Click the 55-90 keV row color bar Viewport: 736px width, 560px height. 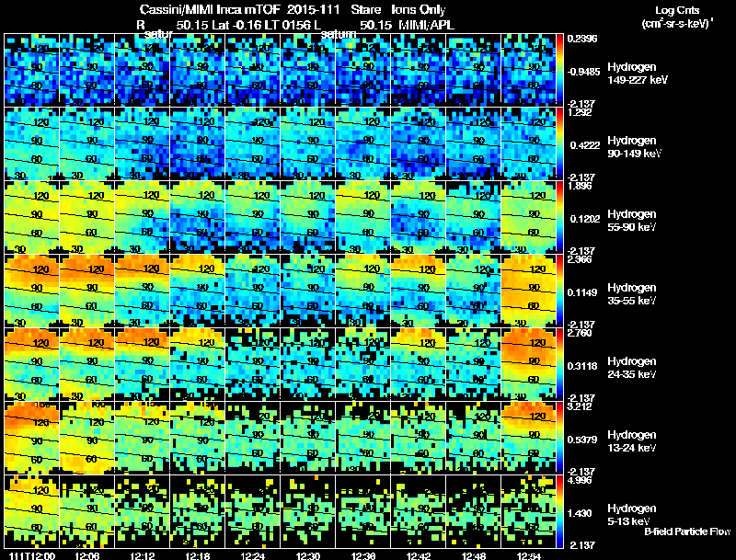point(559,217)
